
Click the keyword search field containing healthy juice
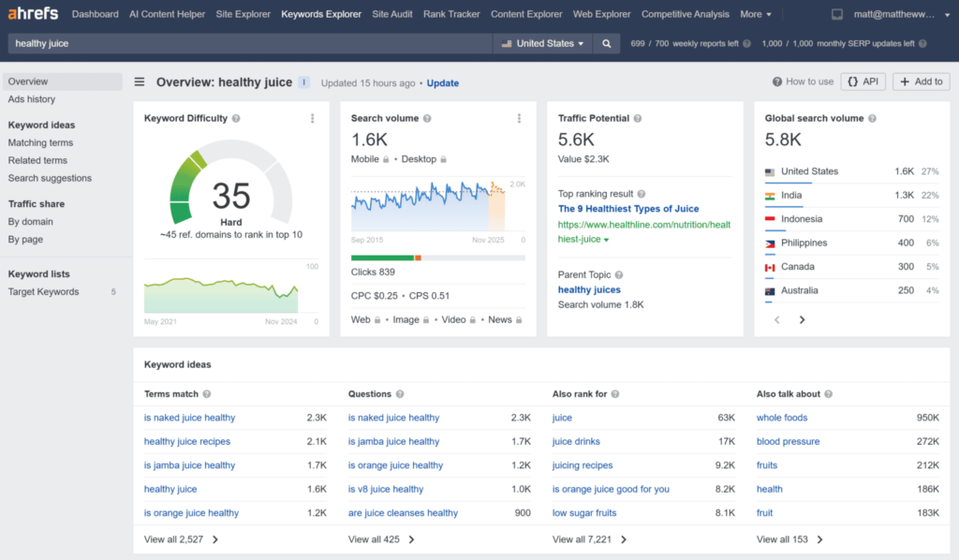tap(249, 43)
